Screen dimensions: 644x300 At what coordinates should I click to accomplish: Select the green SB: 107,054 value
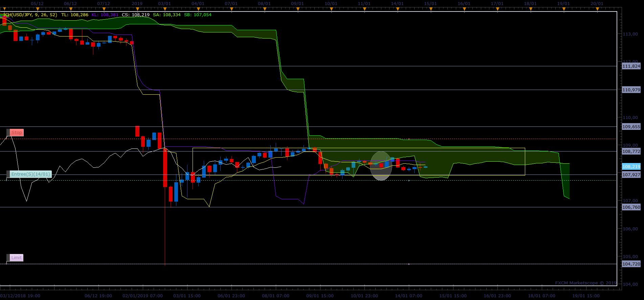(198, 15)
